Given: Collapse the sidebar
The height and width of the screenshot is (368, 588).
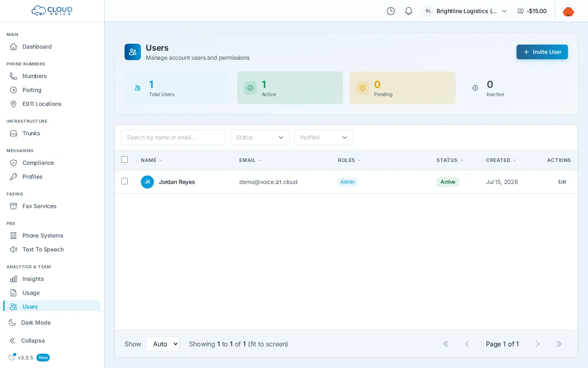Looking at the screenshot, I should [x=52, y=341].
